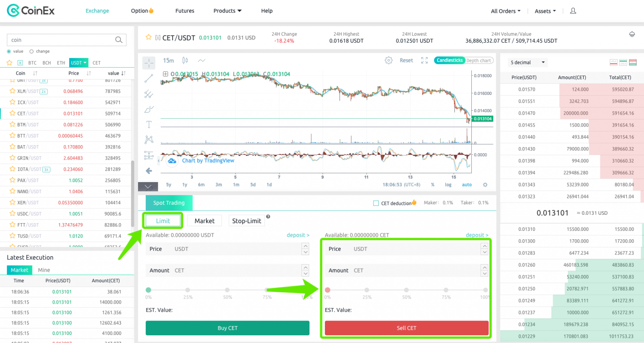Enable the CET deduction checkbox
The width and height of the screenshot is (644, 343).
pos(376,203)
